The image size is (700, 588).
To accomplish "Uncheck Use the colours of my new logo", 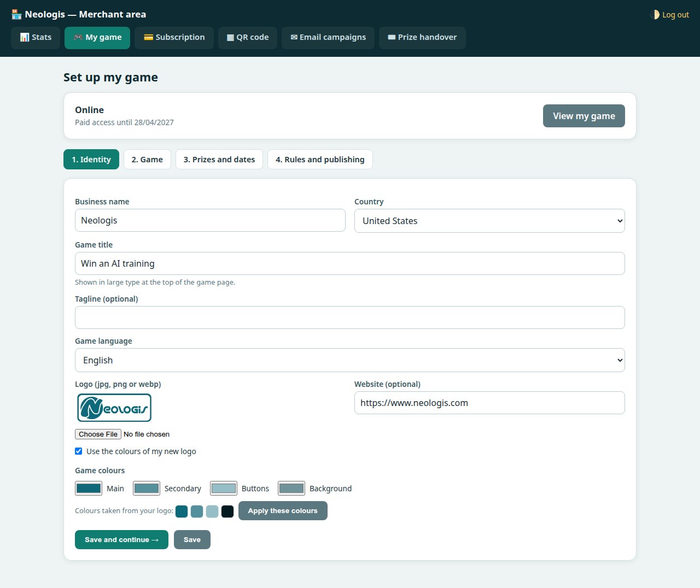I will 79,451.
